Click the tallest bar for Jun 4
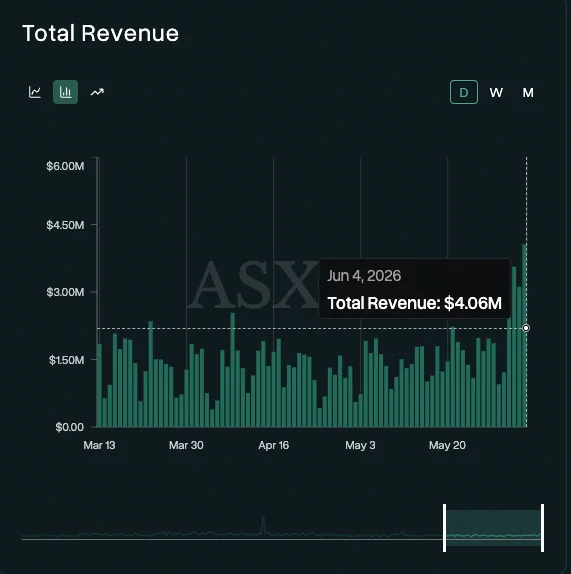Image resolution: width=571 pixels, height=574 pixels. click(524, 335)
